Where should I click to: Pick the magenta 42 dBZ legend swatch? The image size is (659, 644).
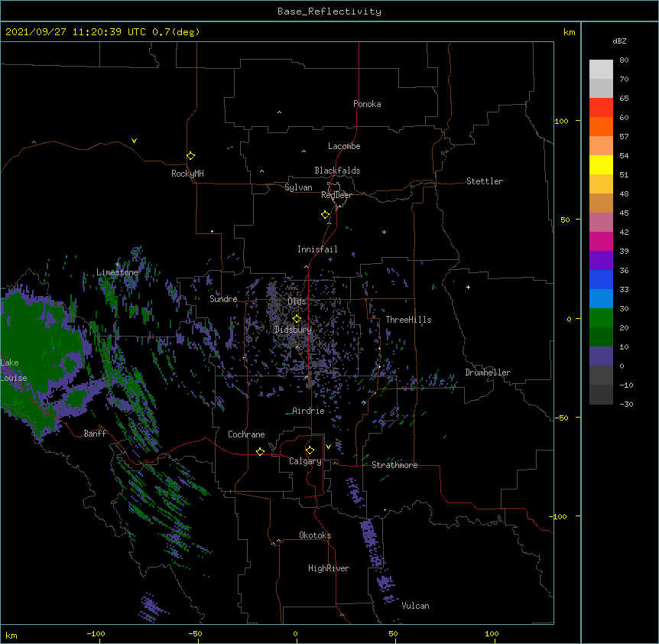point(601,241)
